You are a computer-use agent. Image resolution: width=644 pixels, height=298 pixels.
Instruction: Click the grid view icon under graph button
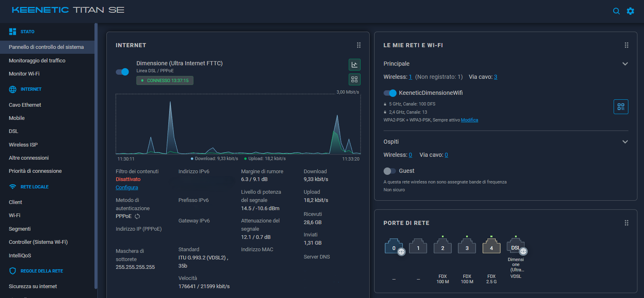coord(354,79)
